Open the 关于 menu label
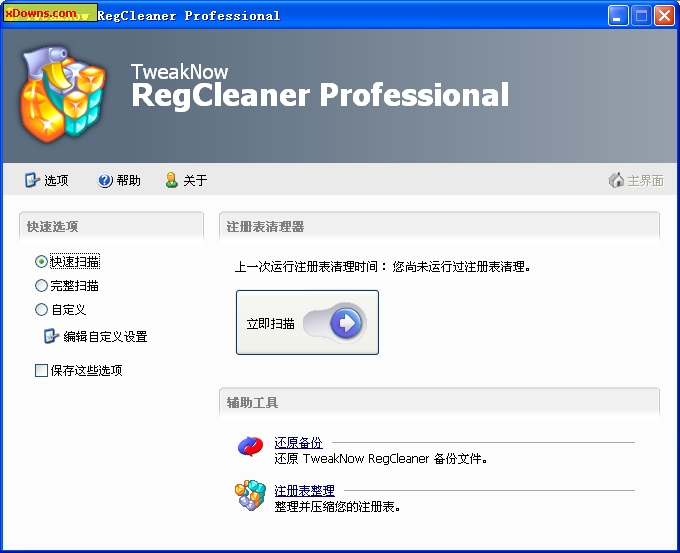The image size is (680, 553). pos(195,180)
